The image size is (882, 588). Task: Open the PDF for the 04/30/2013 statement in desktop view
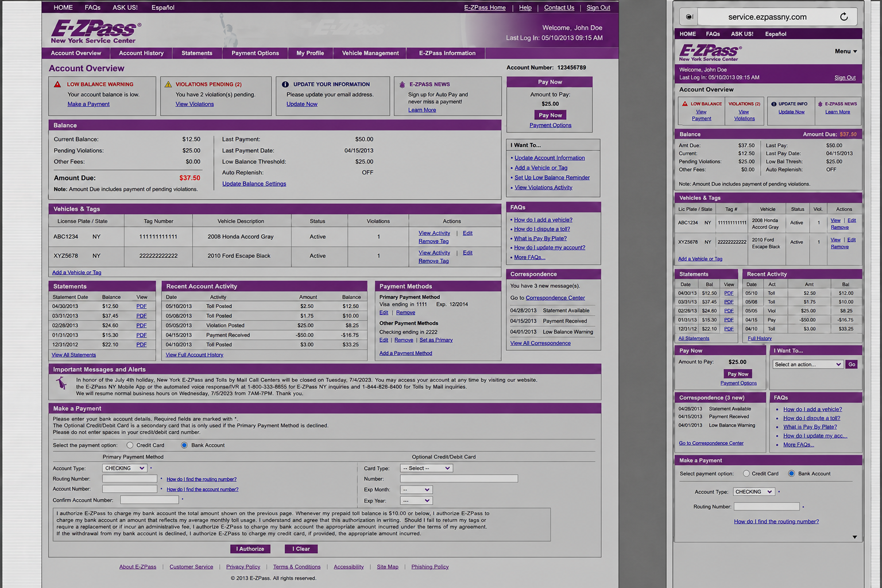coord(141,307)
